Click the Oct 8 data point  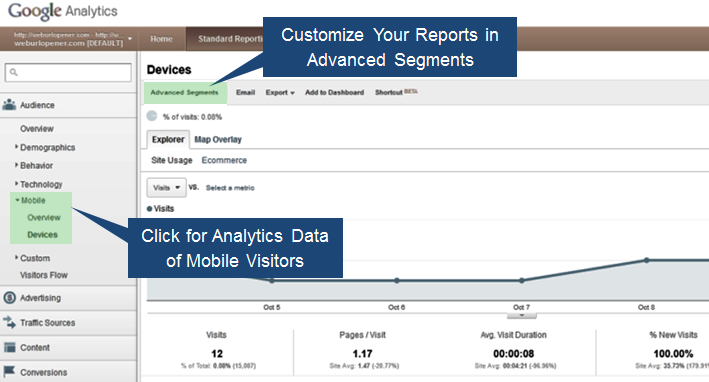pyautogui.click(x=647, y=260)
